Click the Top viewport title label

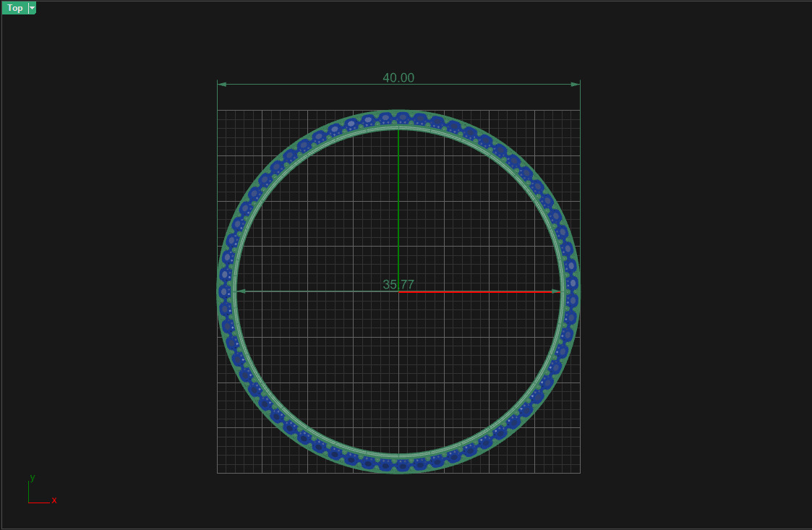[14, 8]
